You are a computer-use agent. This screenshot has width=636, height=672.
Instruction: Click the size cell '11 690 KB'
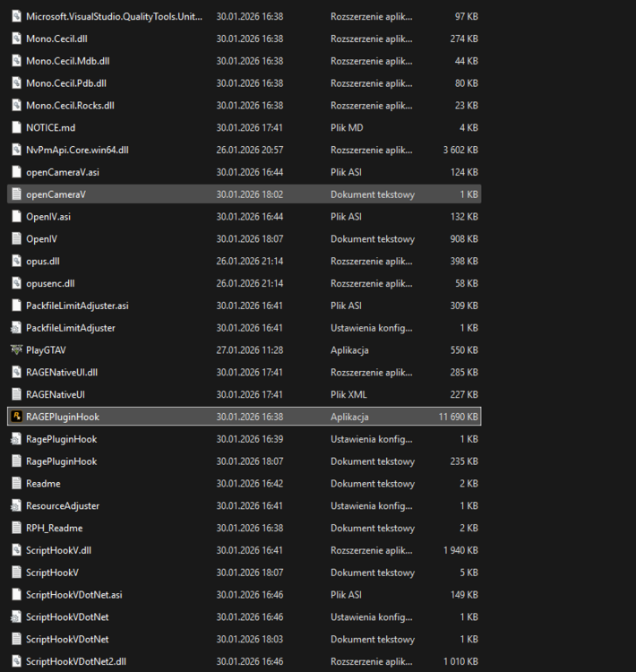click(x=458, y=417)
